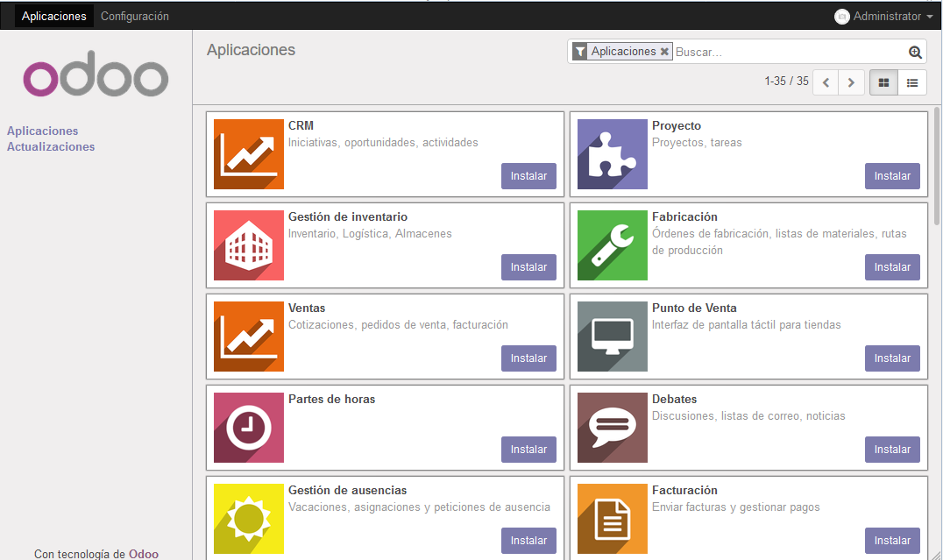Install the Facturación app
The height and width of the screenshot is (560, 943).
tap(892, 541)
